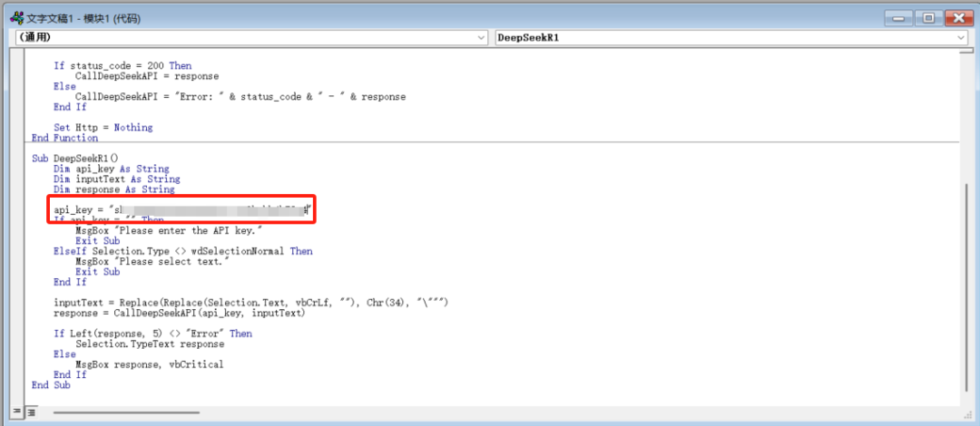This screenshot has height=426, width=980.
Task: Click the 'inputText = Replace(Replace(...' line
Action: (x=251, y=303)
